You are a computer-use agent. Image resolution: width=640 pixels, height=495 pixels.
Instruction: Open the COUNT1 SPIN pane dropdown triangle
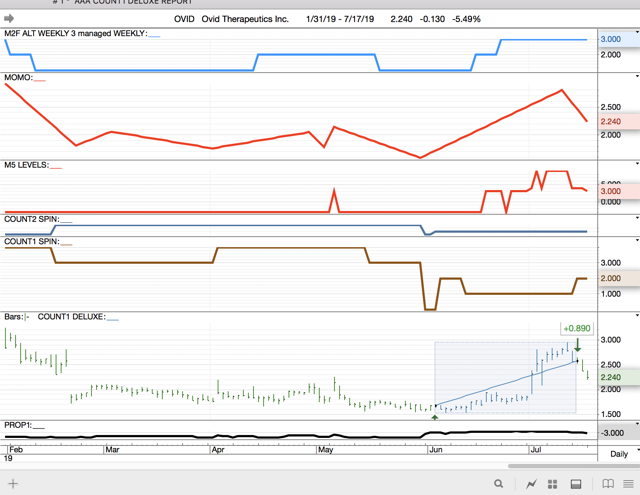[x=637, y=240]
